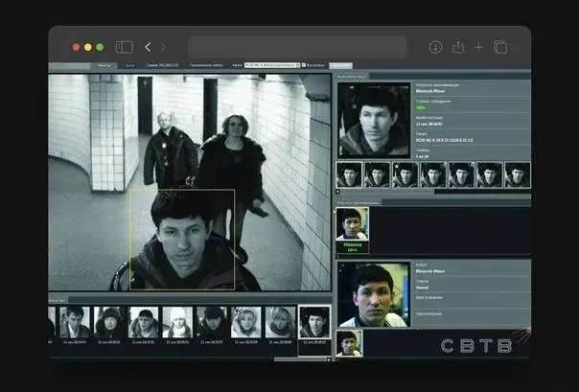Image resolution: width=579 pixels, height=392 pixels.
Task: Click the browser back arrow
Action: click(x=148, y=47)
